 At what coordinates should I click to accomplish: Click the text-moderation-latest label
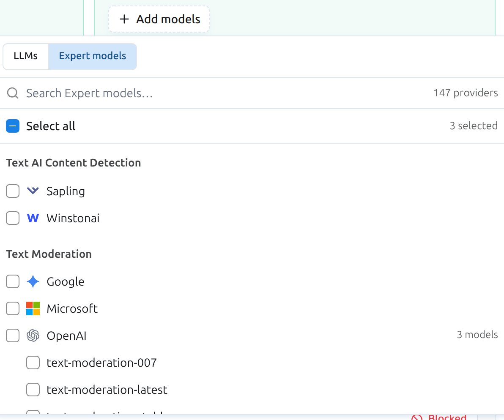pos(107,390)
